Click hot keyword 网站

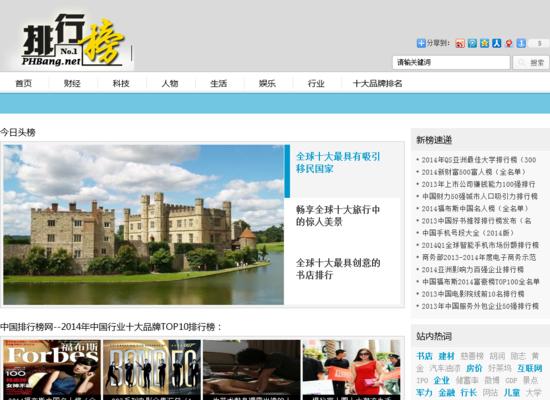(x=490, y=393)
